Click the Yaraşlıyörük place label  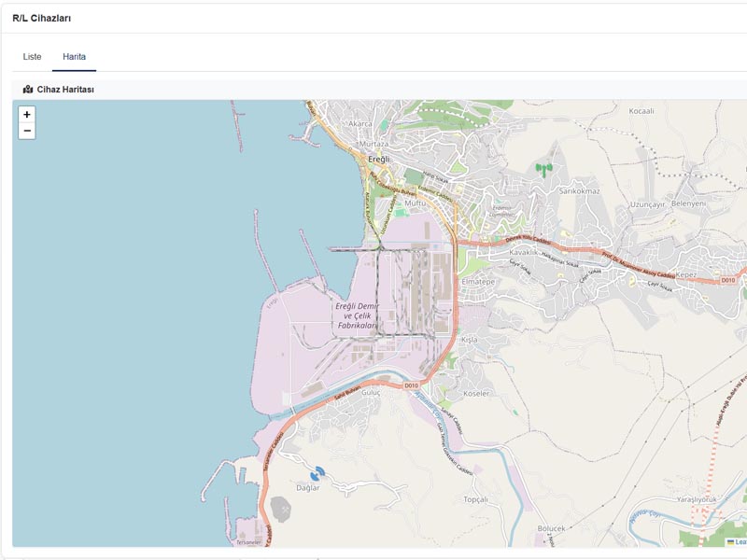click(697, 499)
